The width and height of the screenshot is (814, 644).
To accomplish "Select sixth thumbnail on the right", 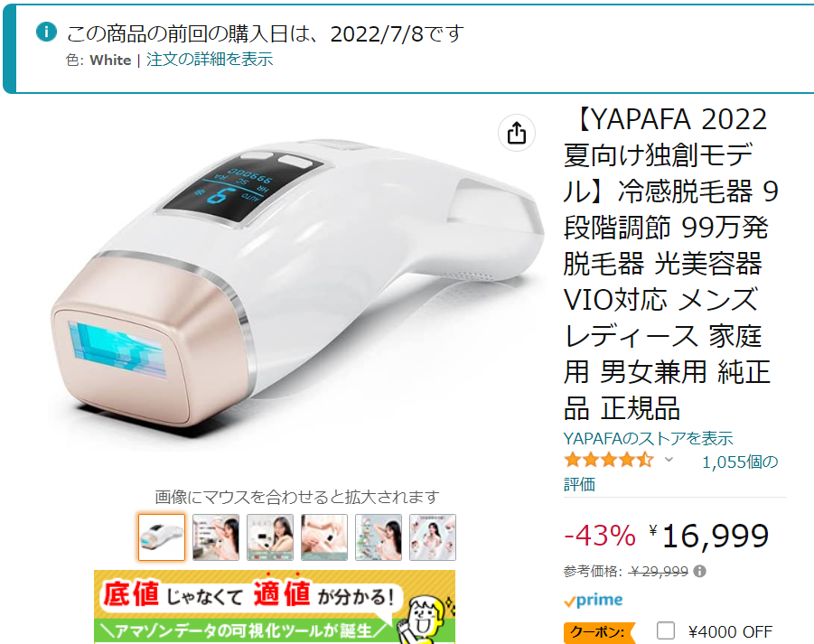I will pyautogui.click(x=433, y=537).
